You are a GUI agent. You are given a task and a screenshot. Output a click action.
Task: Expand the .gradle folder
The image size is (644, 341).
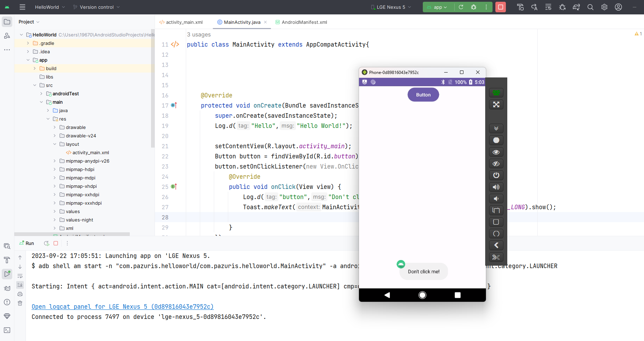pos(28,43)
